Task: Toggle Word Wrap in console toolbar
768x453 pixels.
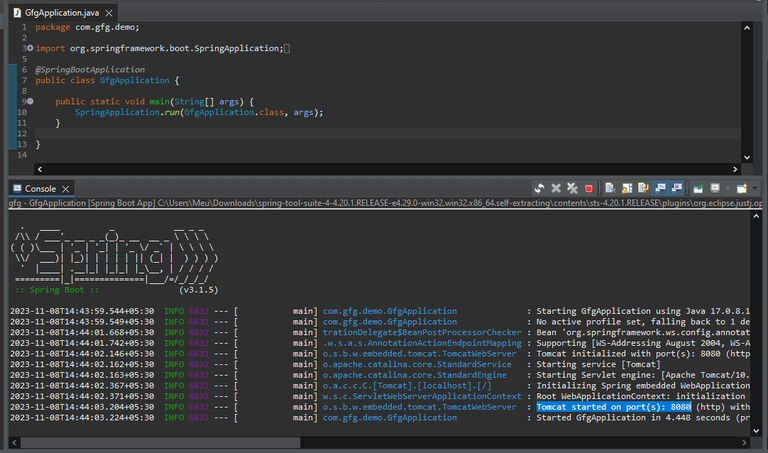Action: pyautogui.click(x=643, y=188)
